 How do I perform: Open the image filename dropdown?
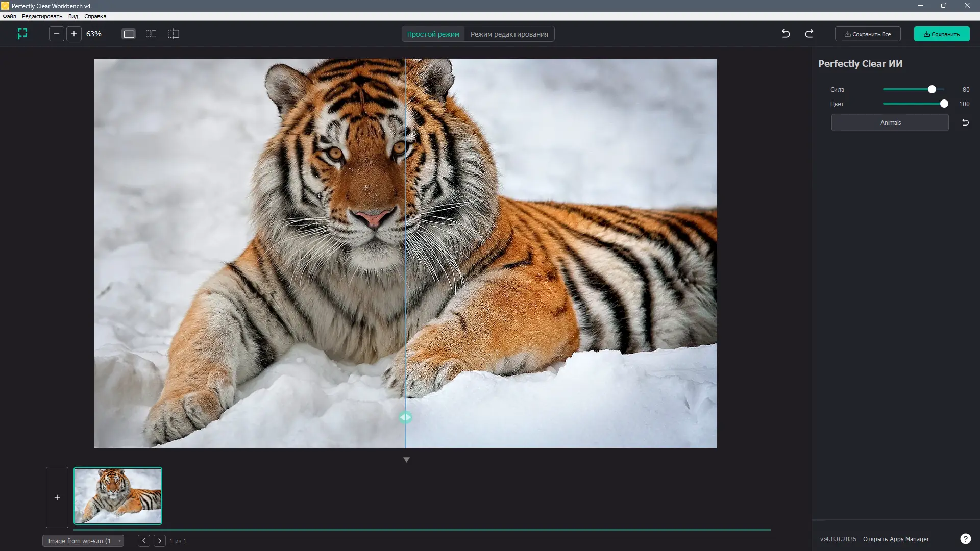pyautogui.click(x=83, y=541)
